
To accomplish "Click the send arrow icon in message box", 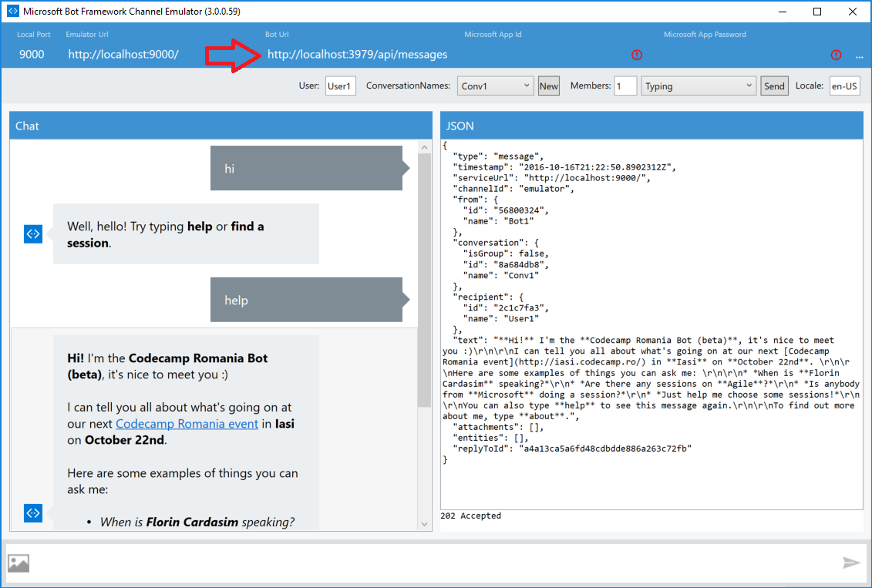I will pyautogui.click(x=851, y=563).
